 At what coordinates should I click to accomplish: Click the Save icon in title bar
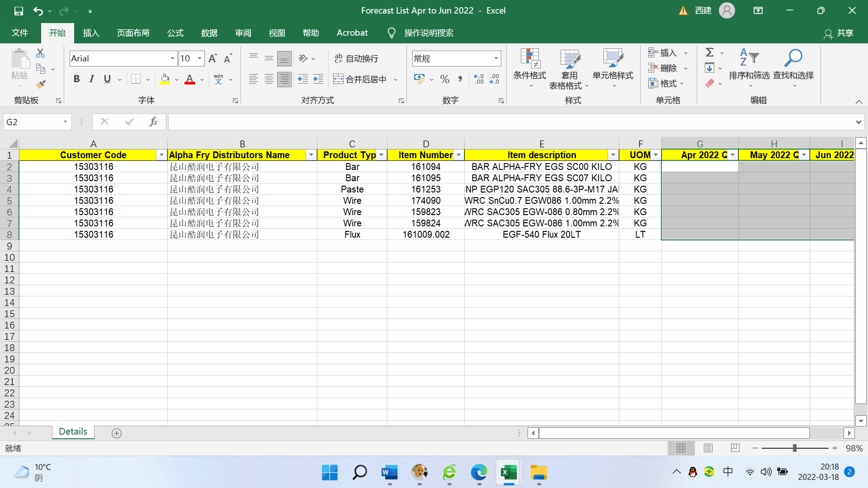click(x=19, y=11)
